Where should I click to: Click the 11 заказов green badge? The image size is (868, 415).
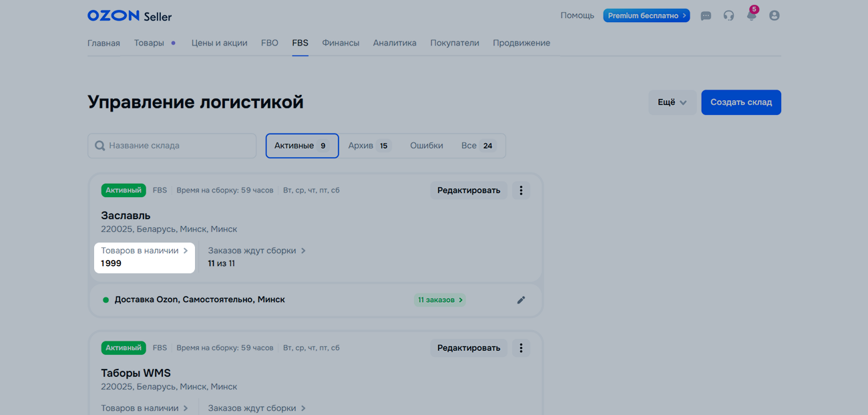pyautogui.click(x=439, y=300)
